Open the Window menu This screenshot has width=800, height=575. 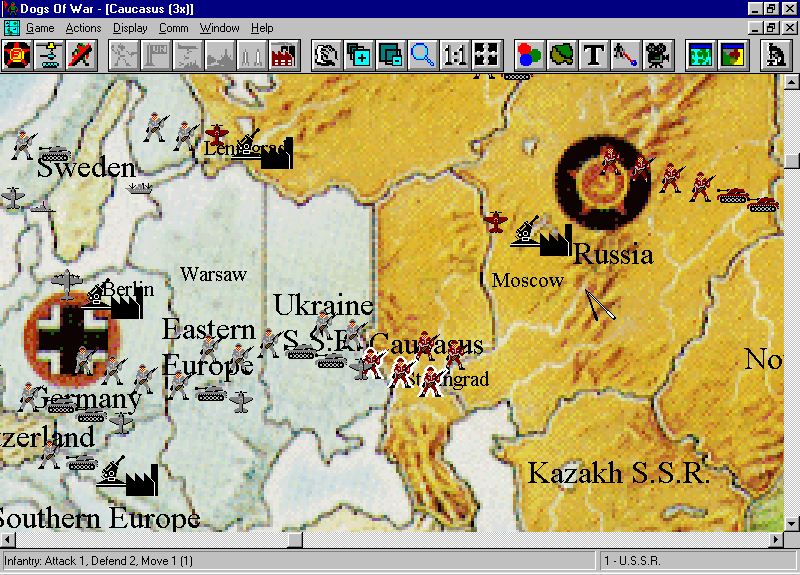click(219, 28)
